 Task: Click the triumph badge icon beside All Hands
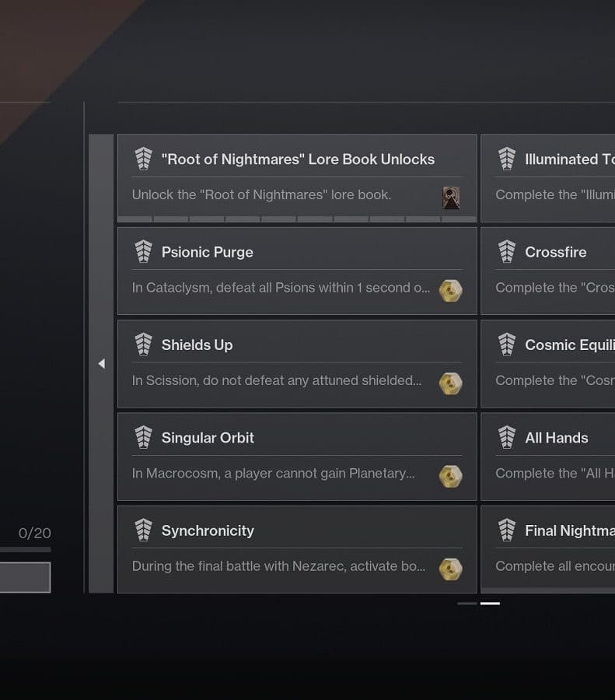[x=507, y=437]
